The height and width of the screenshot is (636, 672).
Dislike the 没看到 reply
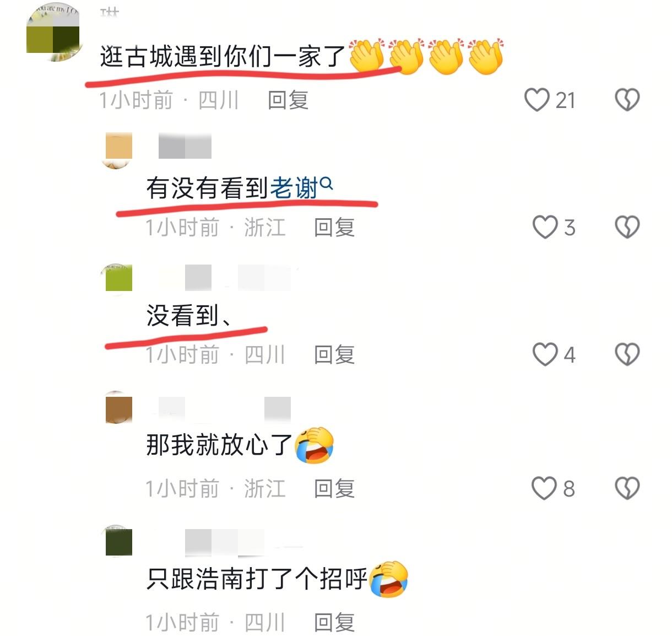tap(627, 354)
